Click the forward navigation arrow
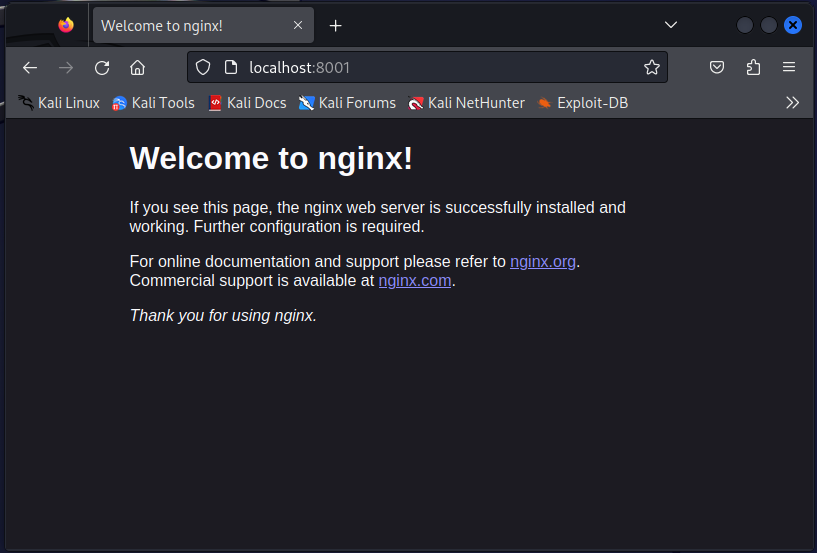Image resolution: width=817 pixels, height=553 pixels. click(x=66, y=68)
